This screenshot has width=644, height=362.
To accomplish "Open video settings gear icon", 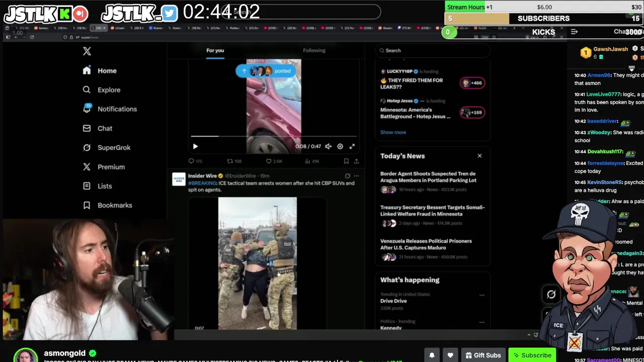I will coord(340,146).
